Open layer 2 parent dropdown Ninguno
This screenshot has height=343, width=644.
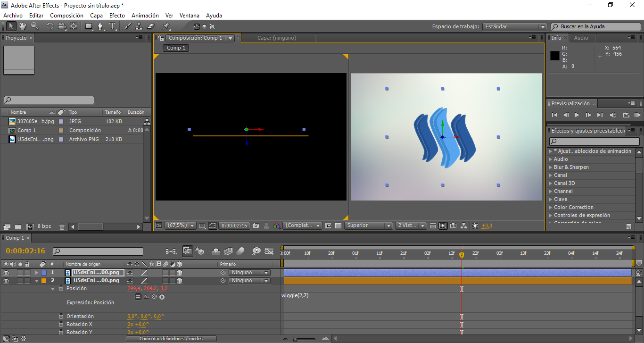[249, 281]
